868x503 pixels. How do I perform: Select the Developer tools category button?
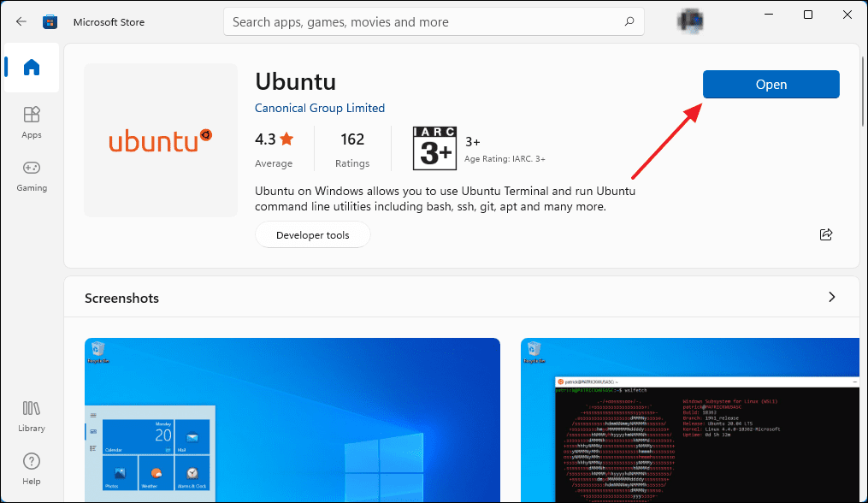pyautogui.click(x=313, y=235)
